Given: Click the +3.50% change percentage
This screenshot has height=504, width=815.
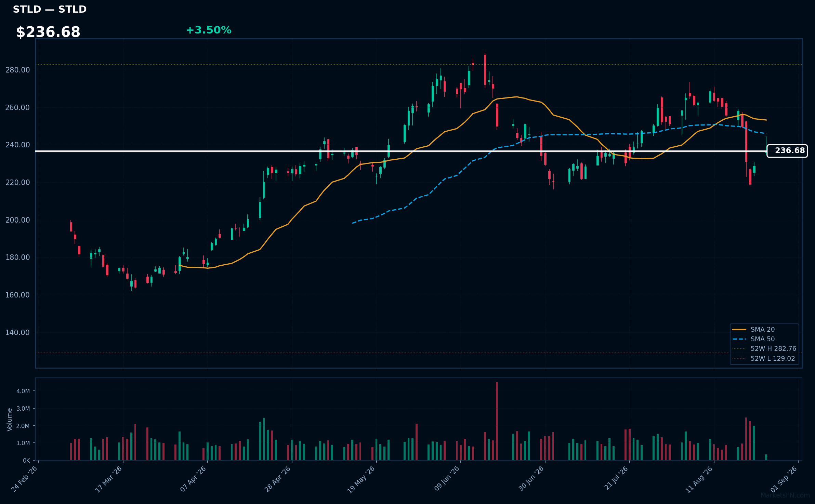Looking at the screenshot, I should click(209, 30).
